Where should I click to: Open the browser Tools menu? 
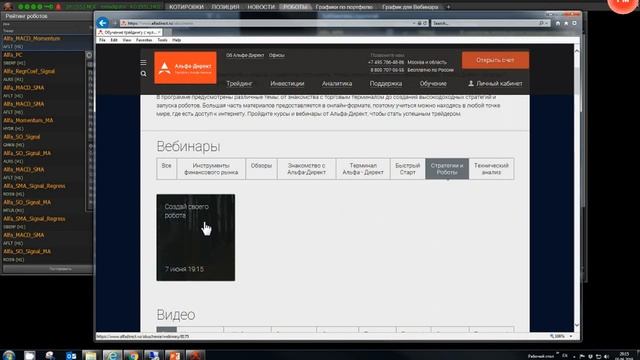(x=162, y=40)
